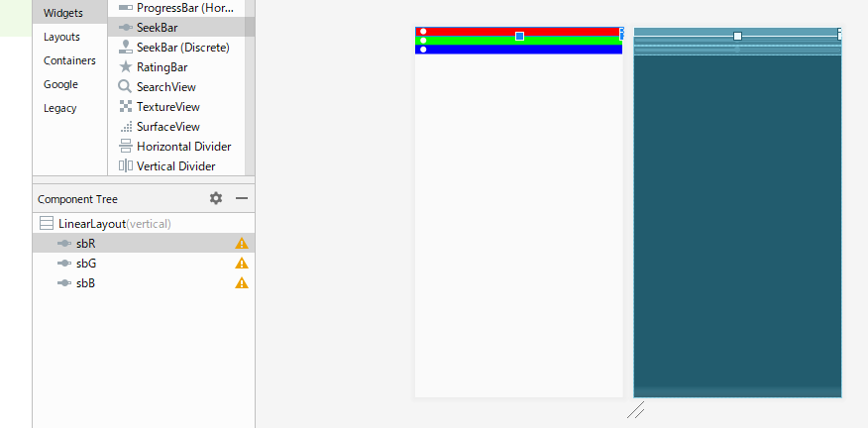Open the Google palette category
The image size is (868, 428).
[60, 84]
